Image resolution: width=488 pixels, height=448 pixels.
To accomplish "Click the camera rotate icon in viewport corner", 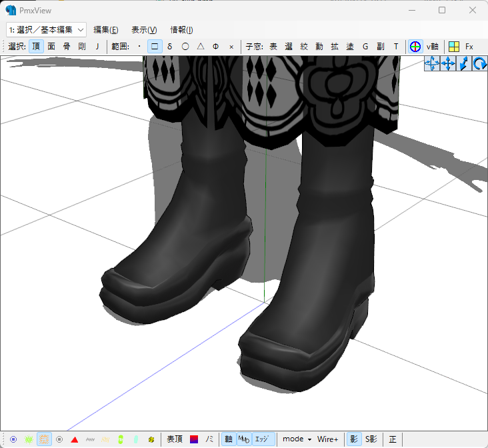I will click(x=479, y=64).
